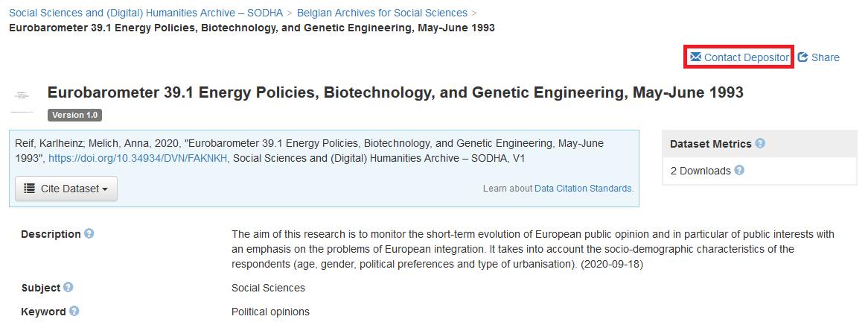Follow the Data Citation Standards link
Image resolution: width=868 pixels, height=325 pixels.
[x=584, y=189]
